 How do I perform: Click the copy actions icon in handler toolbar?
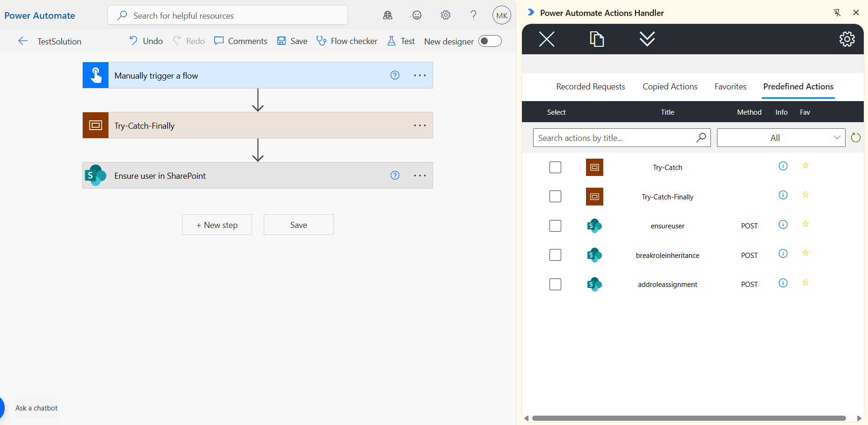pos(596,39)
